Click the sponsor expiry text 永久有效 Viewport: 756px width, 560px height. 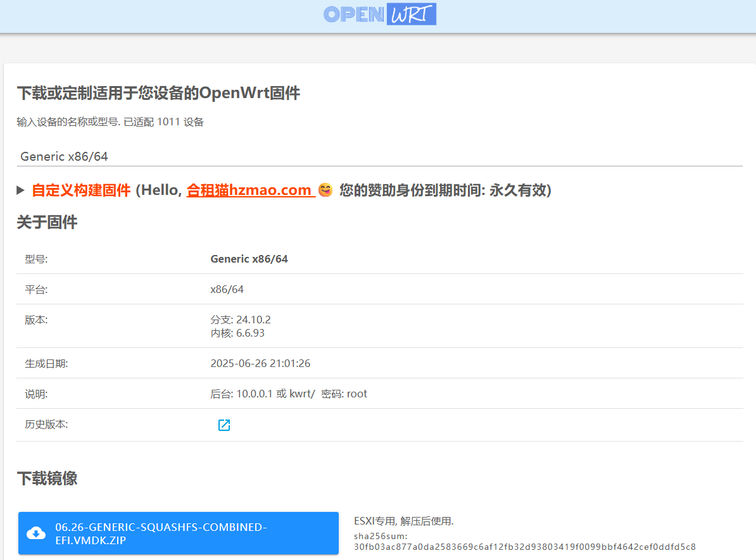pos(517,190)
